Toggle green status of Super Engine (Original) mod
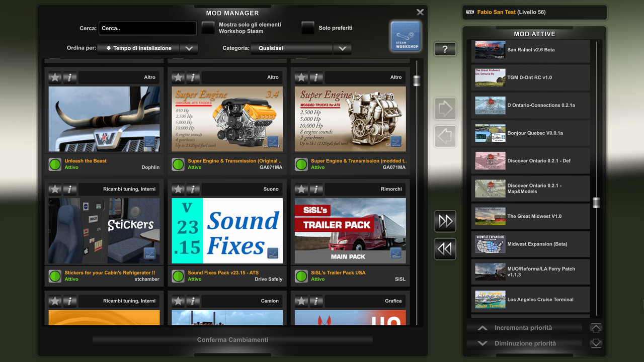This screenshot has height=362, width=644. click(x=178, y=164)
